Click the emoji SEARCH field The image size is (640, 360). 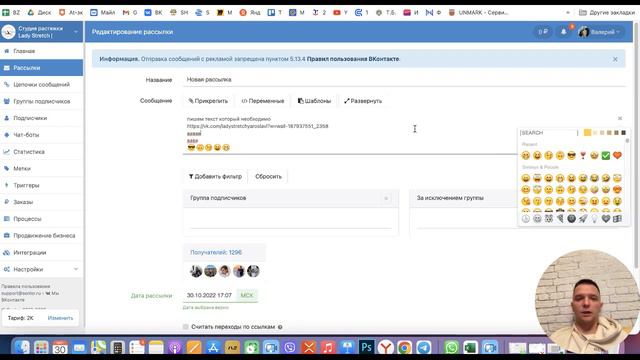(x=549, y=133)
